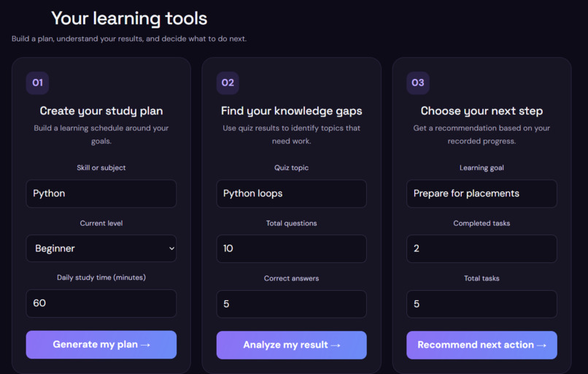Click the 02 step badge

[228, 83]
